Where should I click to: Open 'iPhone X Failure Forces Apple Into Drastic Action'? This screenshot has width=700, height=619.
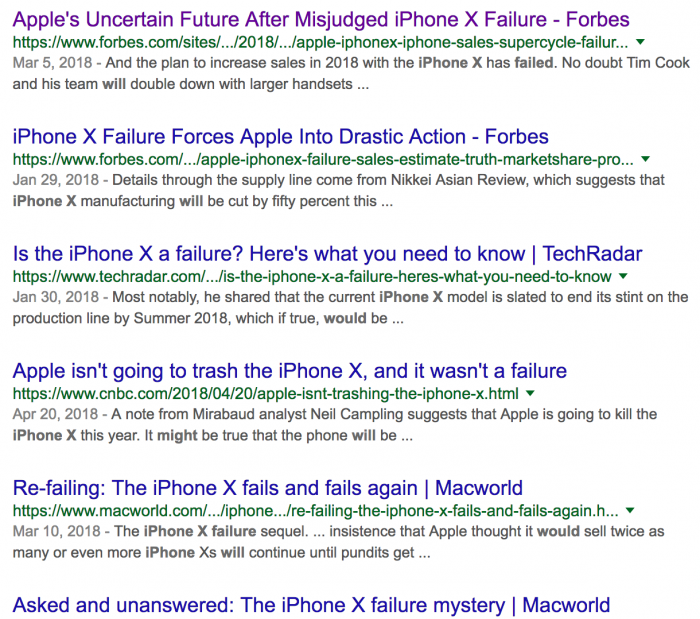280,136
